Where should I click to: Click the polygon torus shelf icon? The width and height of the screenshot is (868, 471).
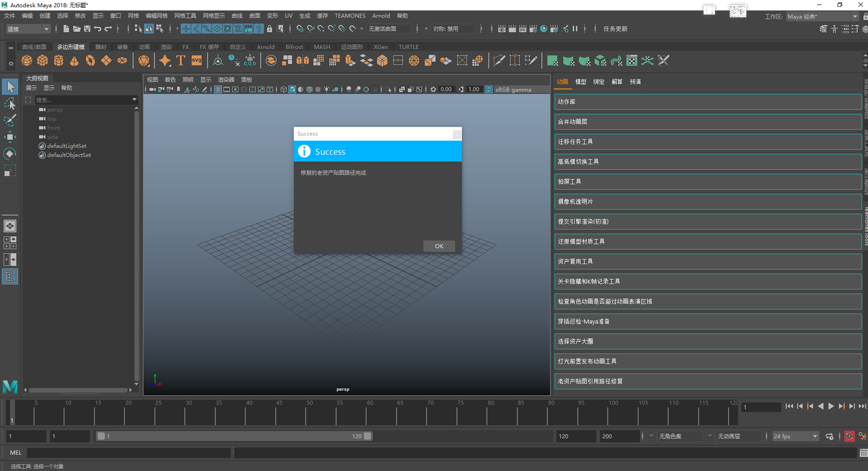pyautogui.click(x=90, y=61)
